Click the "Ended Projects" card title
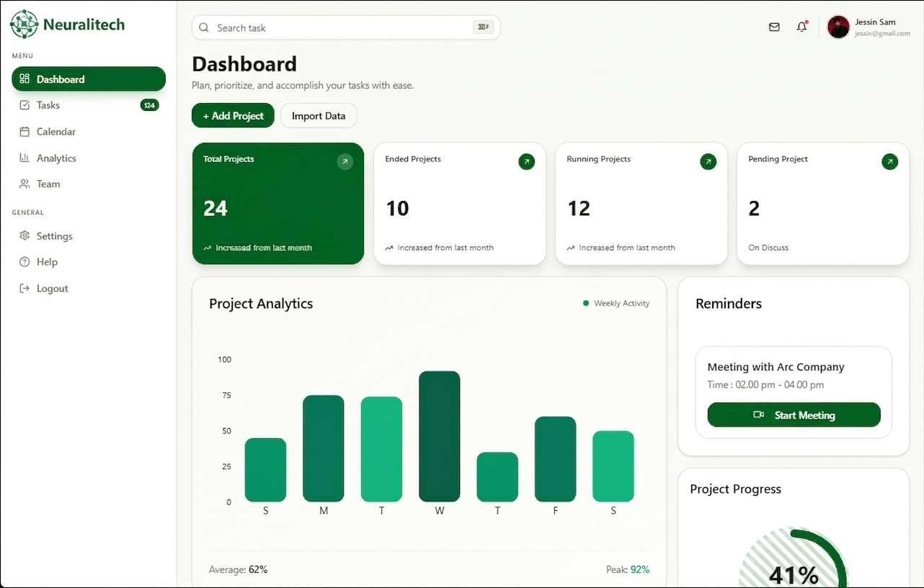This screenshot has width=924, height=588. coord(413,159)
